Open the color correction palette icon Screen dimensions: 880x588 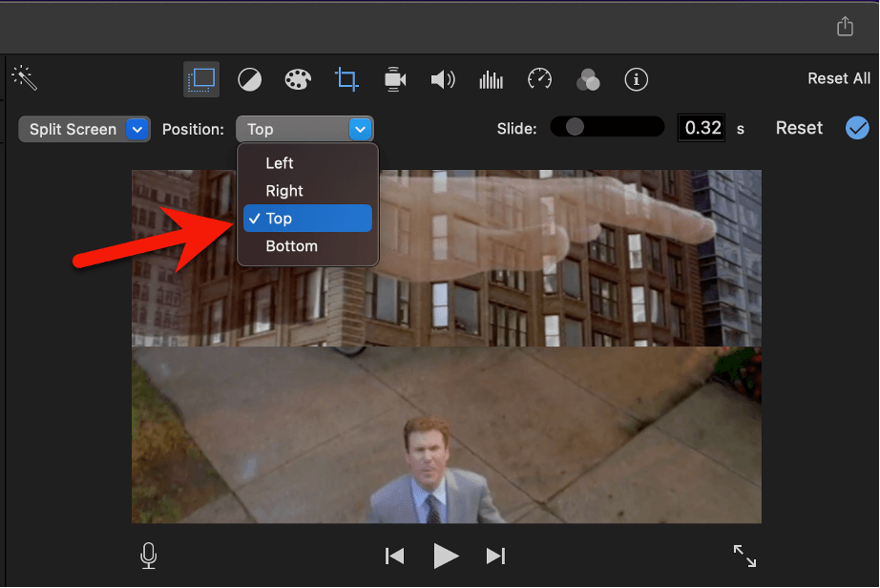click(298, 79)
